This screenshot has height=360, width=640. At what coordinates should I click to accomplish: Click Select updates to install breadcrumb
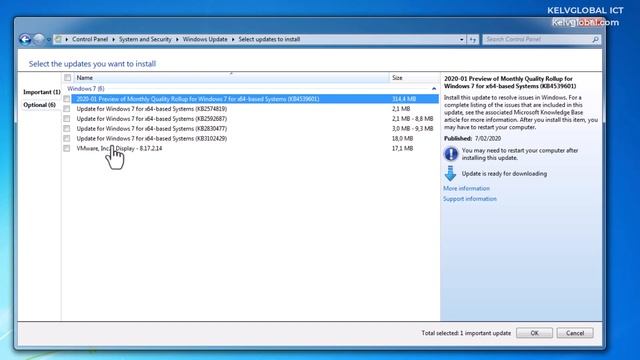click(x=269, y=39)
